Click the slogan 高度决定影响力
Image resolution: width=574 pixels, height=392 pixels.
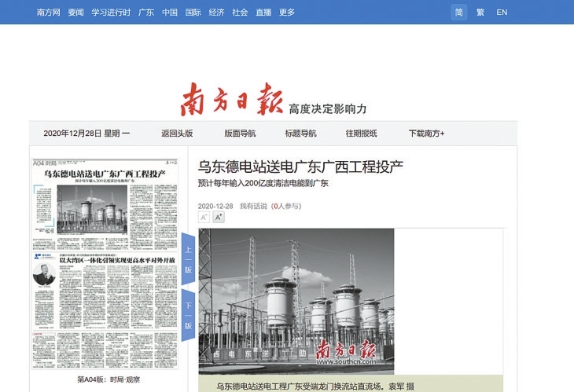point(328,109)
